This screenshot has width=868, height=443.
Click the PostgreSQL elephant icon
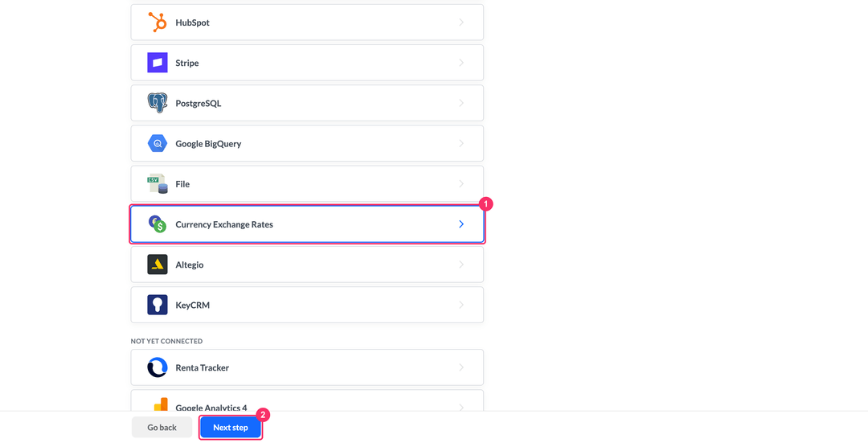[158, 103]
